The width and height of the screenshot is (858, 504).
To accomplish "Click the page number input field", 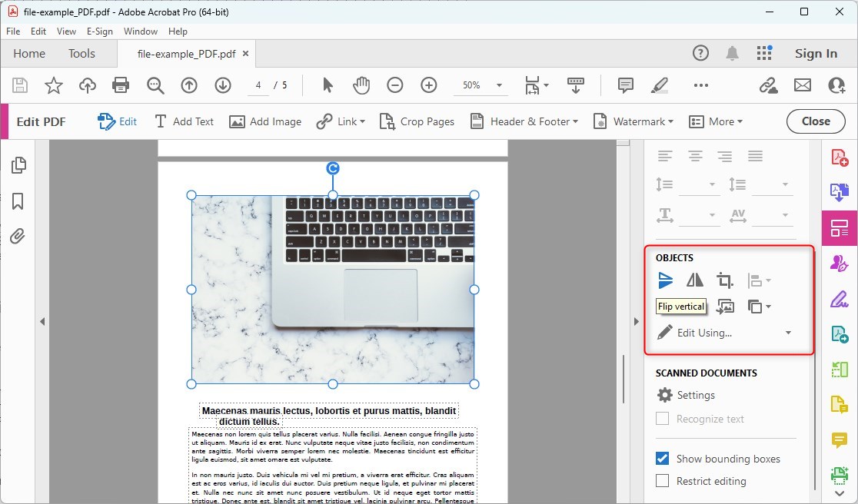I will pyautogui.click(x=258, y=85).
